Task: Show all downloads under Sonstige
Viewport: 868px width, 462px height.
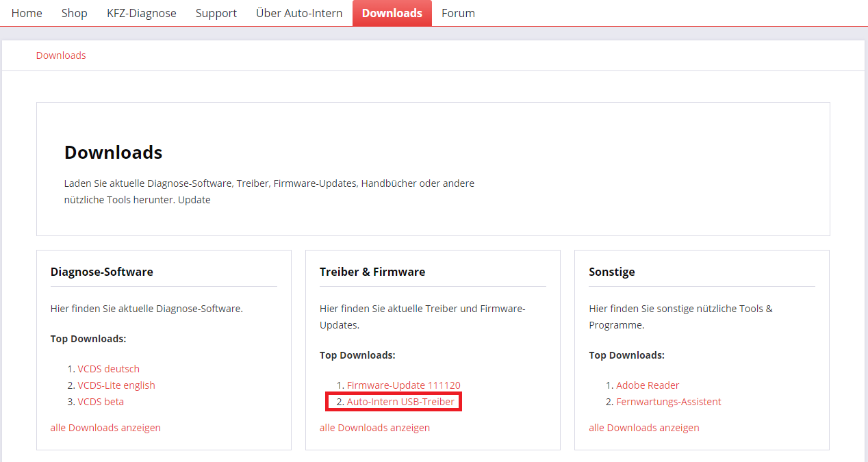Action: coord(643,428)
